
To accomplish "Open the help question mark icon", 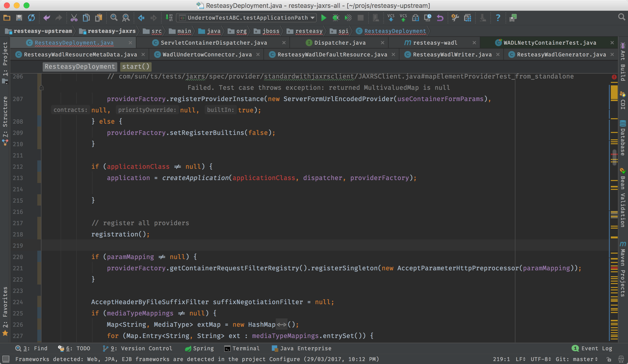I will click(x=498, y=18).
